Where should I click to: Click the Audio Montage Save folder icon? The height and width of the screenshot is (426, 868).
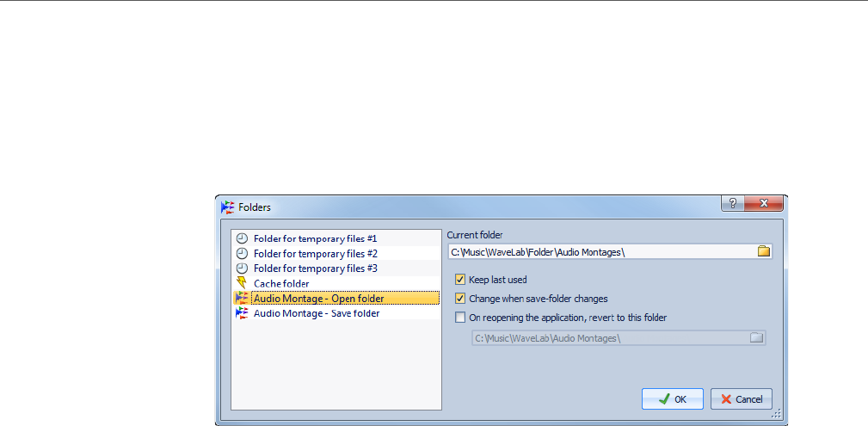(x=242, y=313)
